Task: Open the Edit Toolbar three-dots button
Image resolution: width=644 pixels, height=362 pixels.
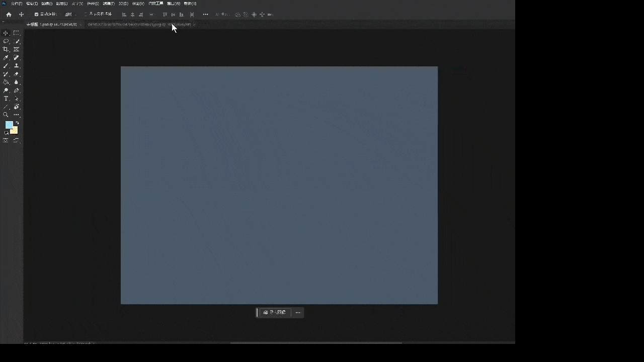Action: click(16, 115)
